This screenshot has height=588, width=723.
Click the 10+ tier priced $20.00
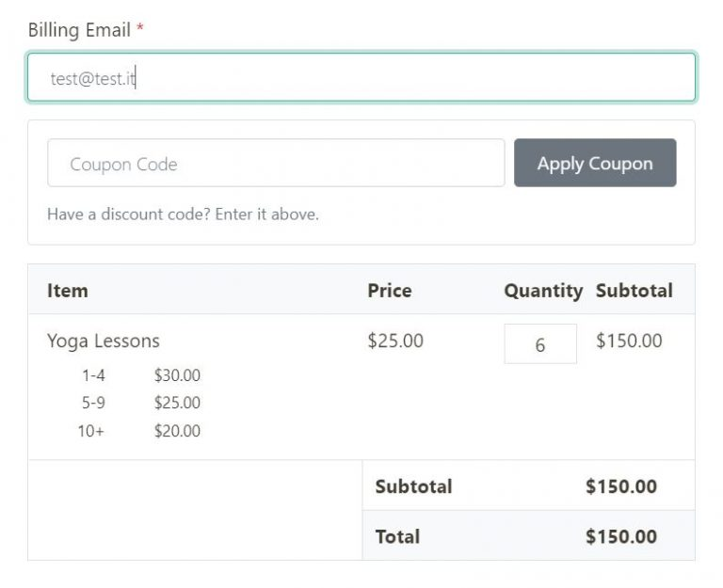click(141, 431)
